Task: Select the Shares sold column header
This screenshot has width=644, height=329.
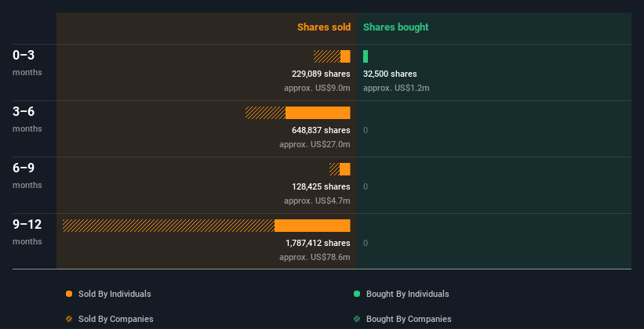Action: point(323,27)
